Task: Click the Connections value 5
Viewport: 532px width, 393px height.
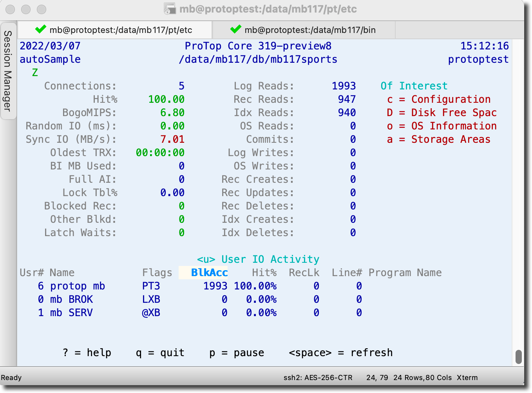Action: [181, 86]
